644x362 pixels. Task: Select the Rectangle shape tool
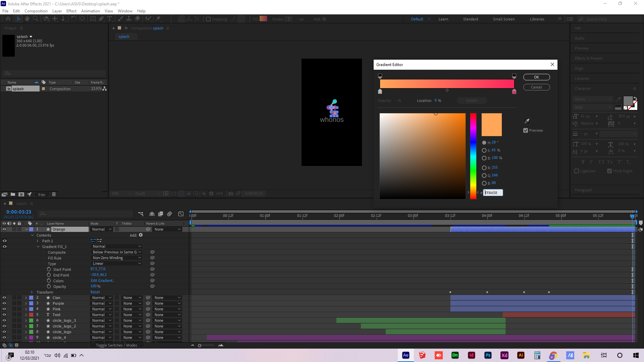pyautogui.click(x=93, y=19)
